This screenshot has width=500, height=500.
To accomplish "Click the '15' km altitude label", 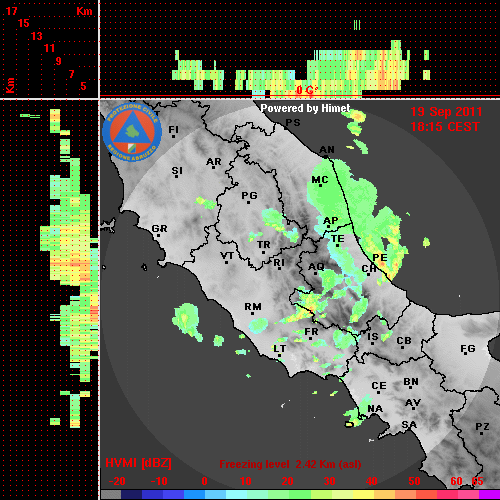I will [x=24, y=23].
